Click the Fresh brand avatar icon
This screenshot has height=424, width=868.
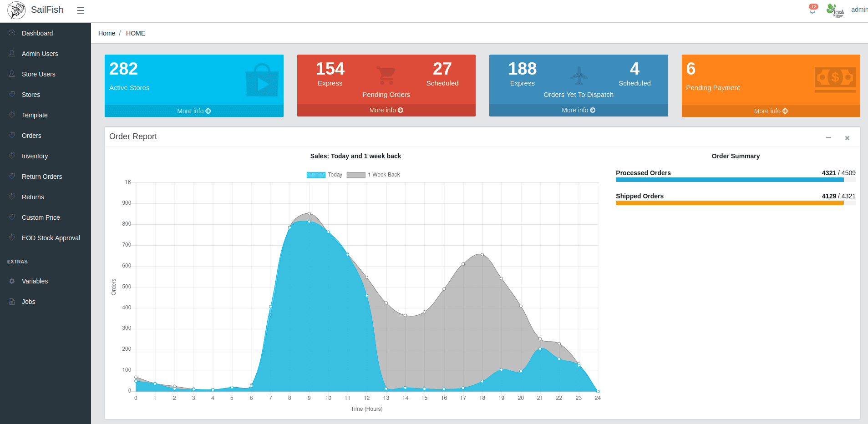point(835,10)
